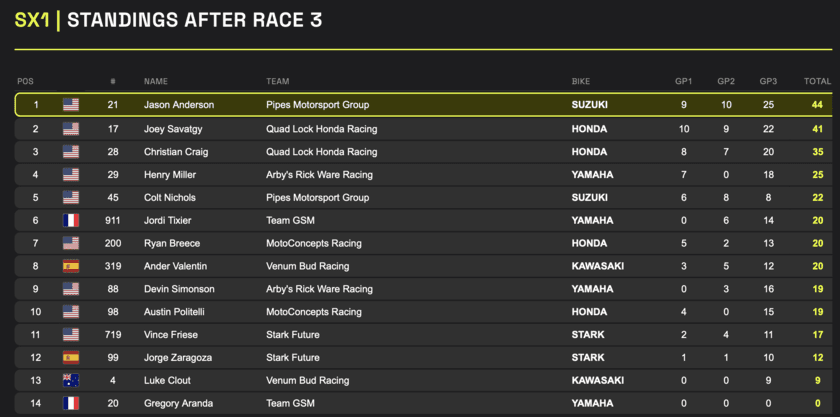Click Austin Politelli's total points 19
840x417 pixels.
point(818,312)
